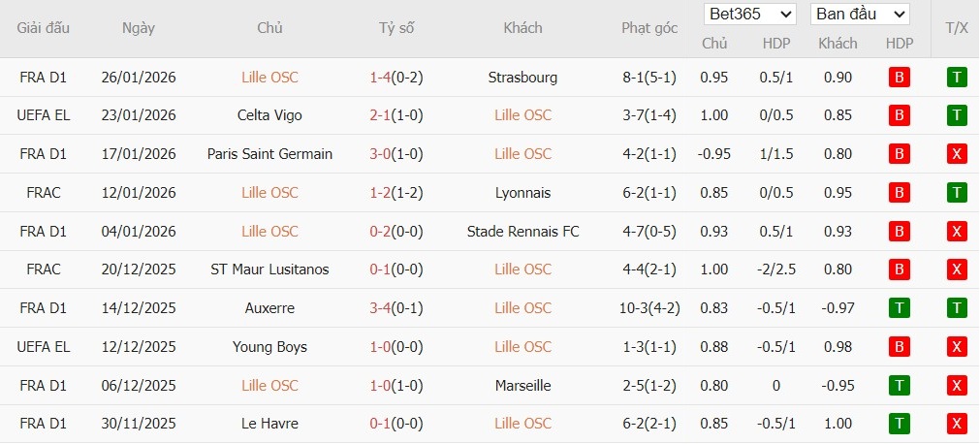Click green T badge in Strasbourg row
The width and height of the screenshot is (980, 444).
pyautogui.click(x=957, y=78)
